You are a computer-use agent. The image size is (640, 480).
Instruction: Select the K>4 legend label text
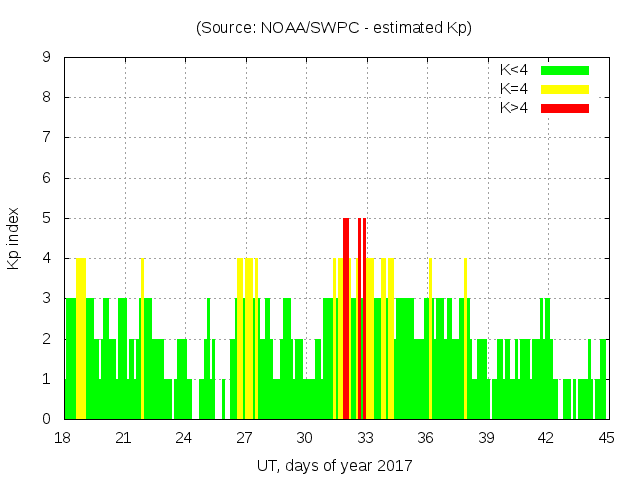515,108
